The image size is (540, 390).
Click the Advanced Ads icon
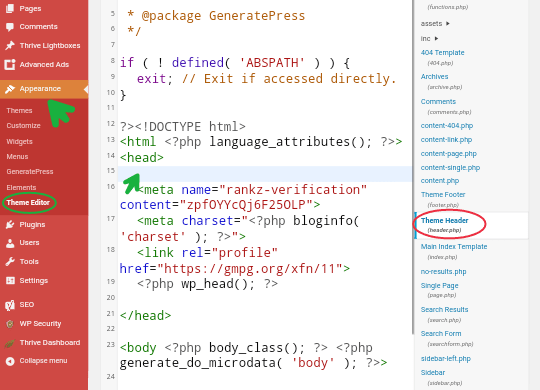10,64
